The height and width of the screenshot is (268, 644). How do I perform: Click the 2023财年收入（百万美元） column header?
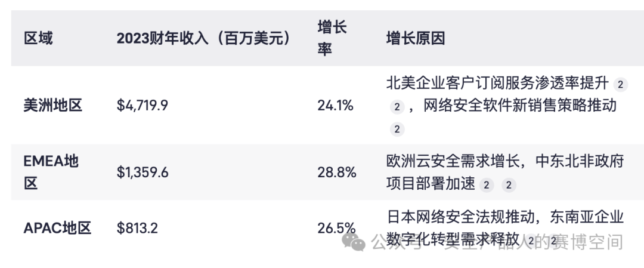click(x=204, y=39)
